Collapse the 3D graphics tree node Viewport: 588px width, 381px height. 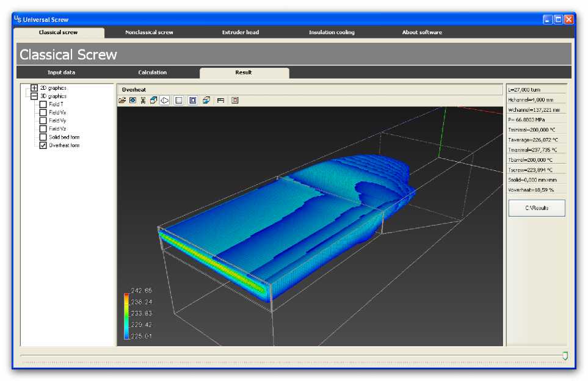(x=34, y=96)
